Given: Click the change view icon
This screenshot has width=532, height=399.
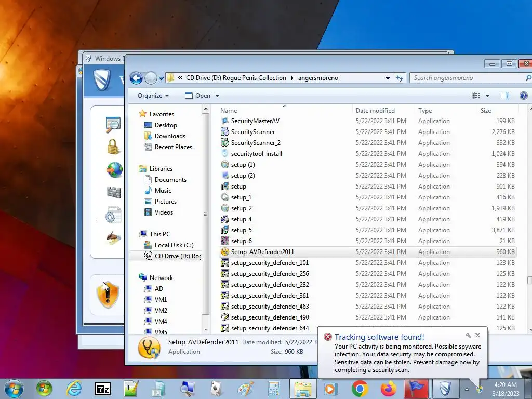Looking at the screenshot, I should tap(476, 96).
